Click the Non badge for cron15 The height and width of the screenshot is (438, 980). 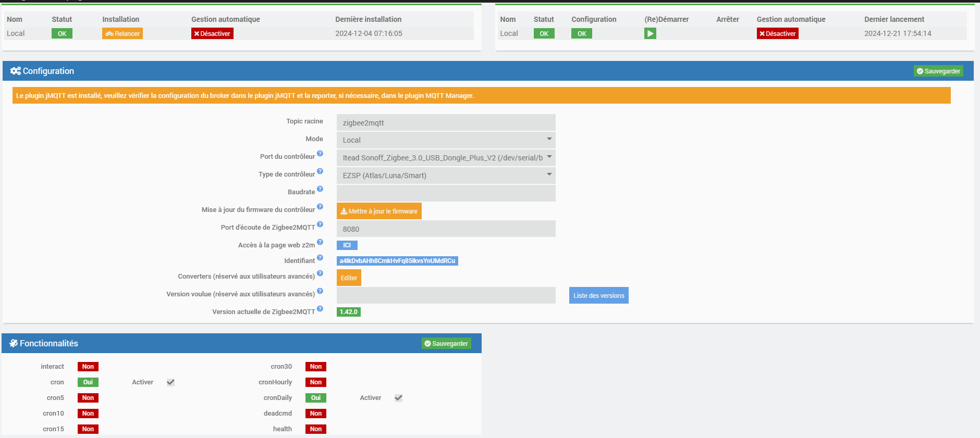pos(88,429)
